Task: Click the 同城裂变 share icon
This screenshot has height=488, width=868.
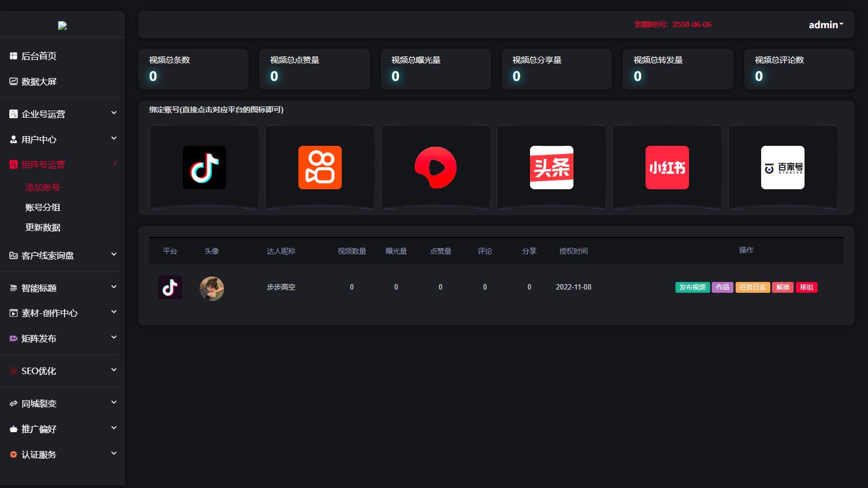Action: 14,403
